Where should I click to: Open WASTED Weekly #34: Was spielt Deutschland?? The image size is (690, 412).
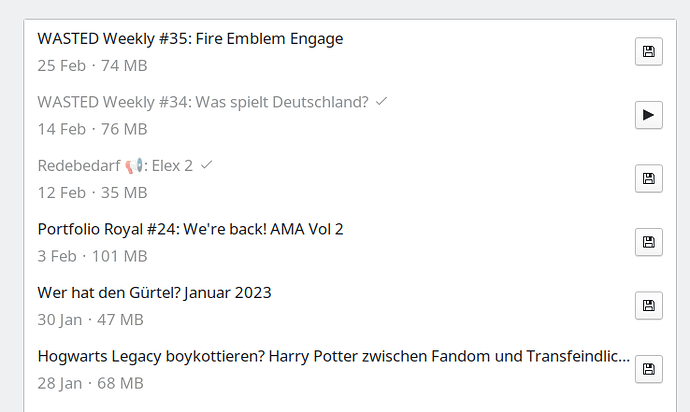(203, 102)
